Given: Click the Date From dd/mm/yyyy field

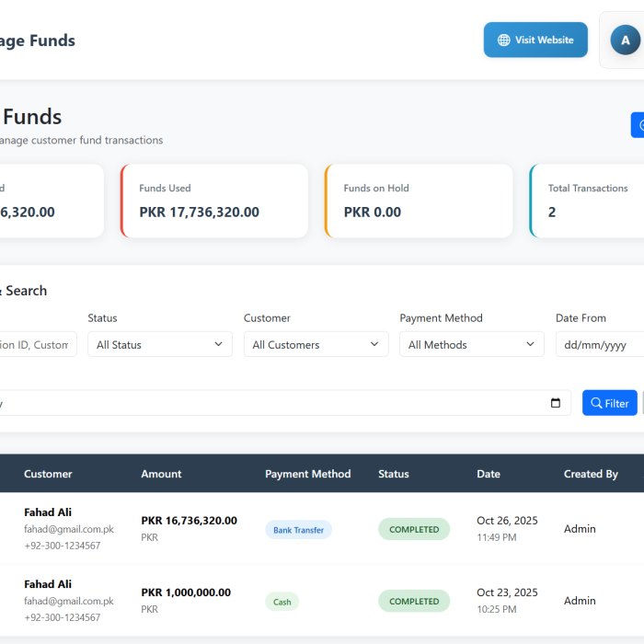Looking at the screenshot, I should click(x=598, y=344).
